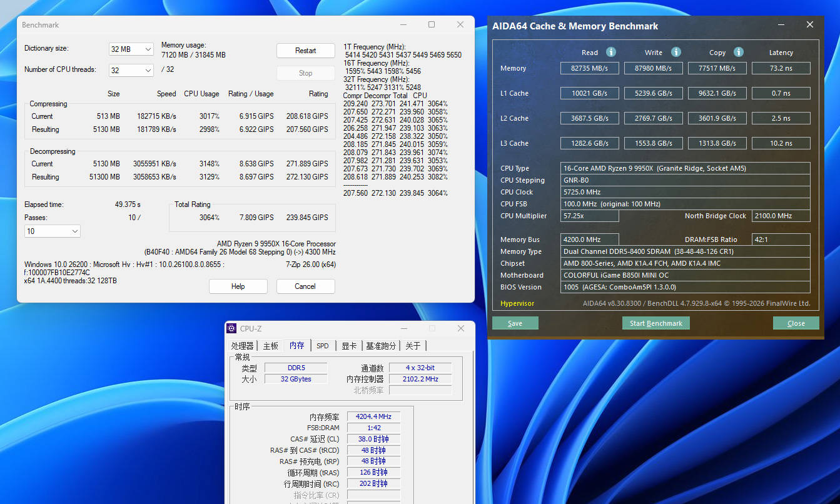Select the Memory Read value 82735 MB/s
The height and width of the screenshot is (504, 840).
tap(590, 68)
